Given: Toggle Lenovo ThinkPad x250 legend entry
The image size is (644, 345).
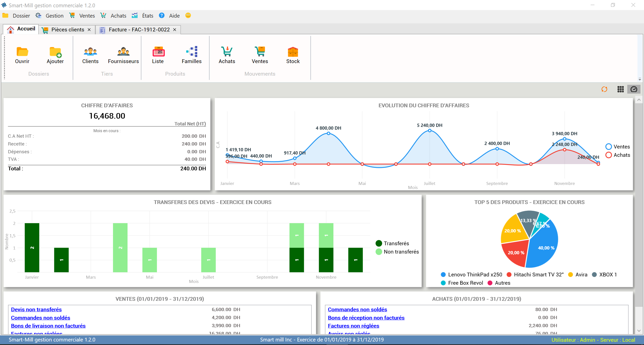Looking at the screenshot, I should coord(471,275).
